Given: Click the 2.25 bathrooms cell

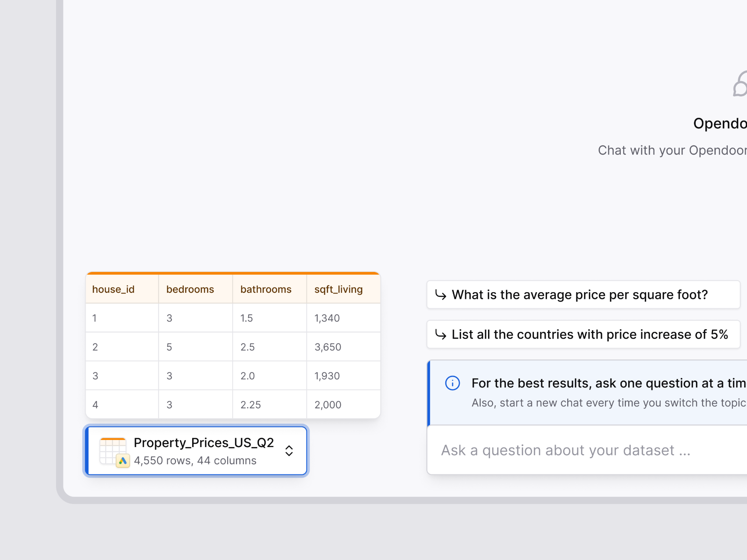Looking at the screenshot, I should coord(251,405).
